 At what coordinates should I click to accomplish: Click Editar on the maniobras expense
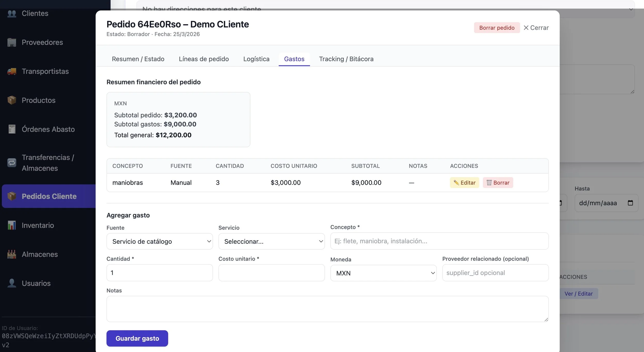pos(464,183)
